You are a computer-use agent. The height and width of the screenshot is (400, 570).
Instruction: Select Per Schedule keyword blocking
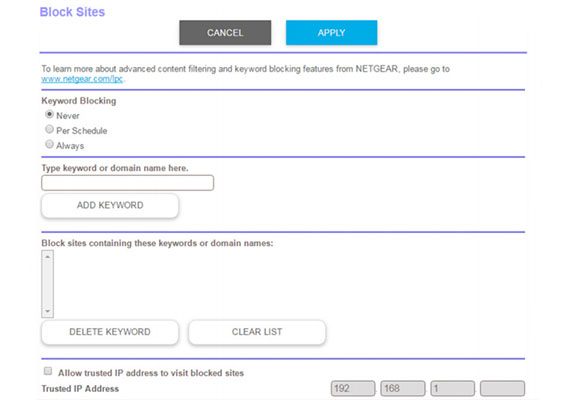pos(49,129)
